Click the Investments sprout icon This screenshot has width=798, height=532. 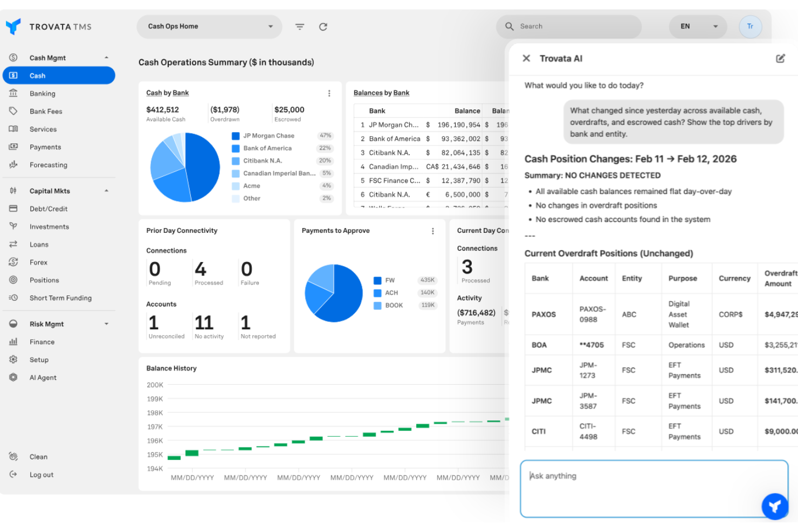13,226
